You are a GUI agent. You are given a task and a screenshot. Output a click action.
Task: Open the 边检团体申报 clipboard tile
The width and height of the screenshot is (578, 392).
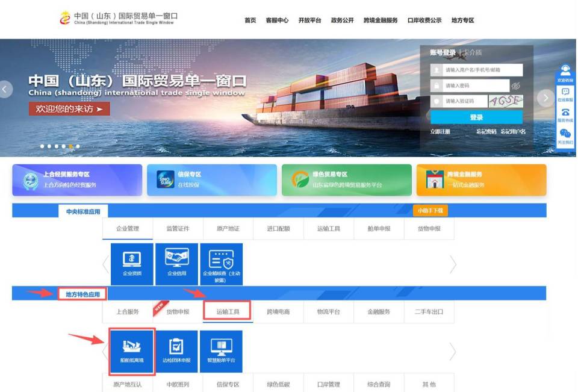click(x=176, y=352)
